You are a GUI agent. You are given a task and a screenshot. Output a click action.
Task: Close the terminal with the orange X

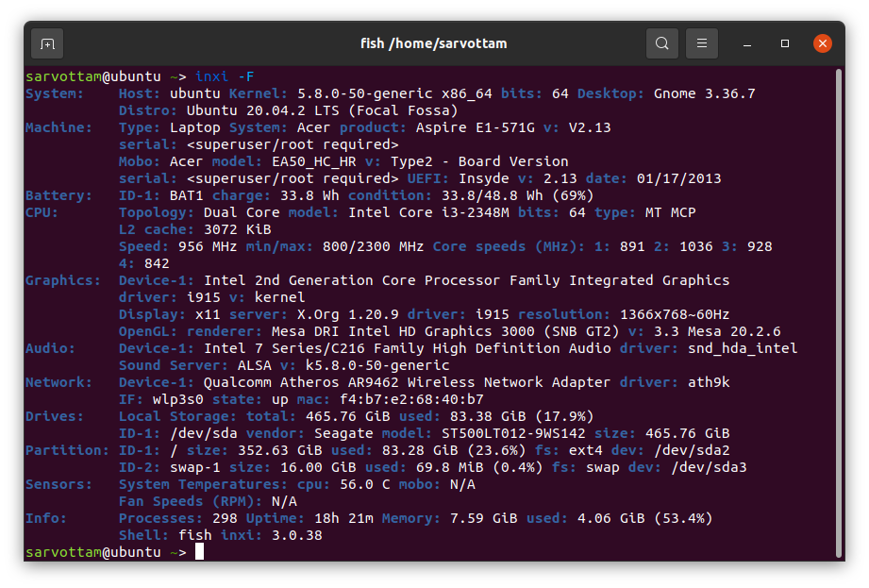point(823,43)
